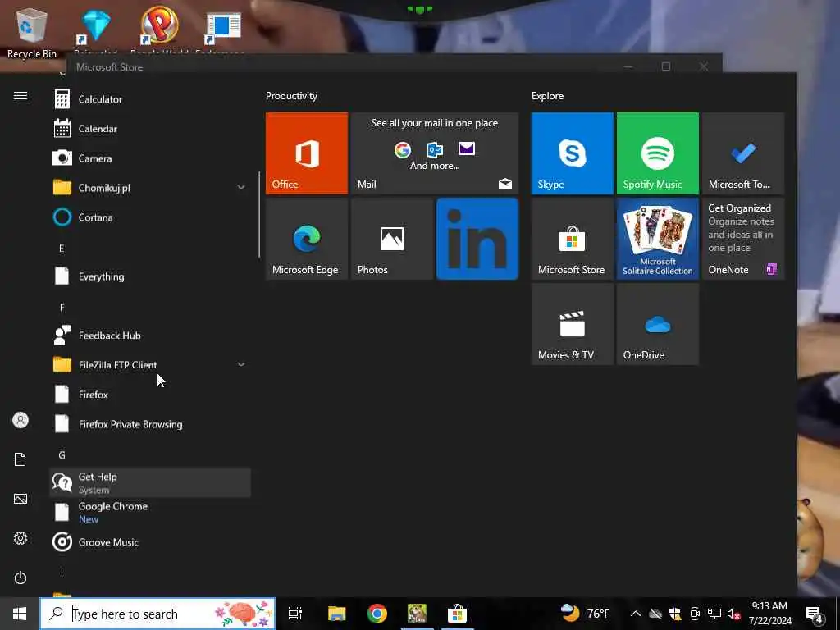Jump to letter I section header
840x630 pixels.
coord(62,573)
